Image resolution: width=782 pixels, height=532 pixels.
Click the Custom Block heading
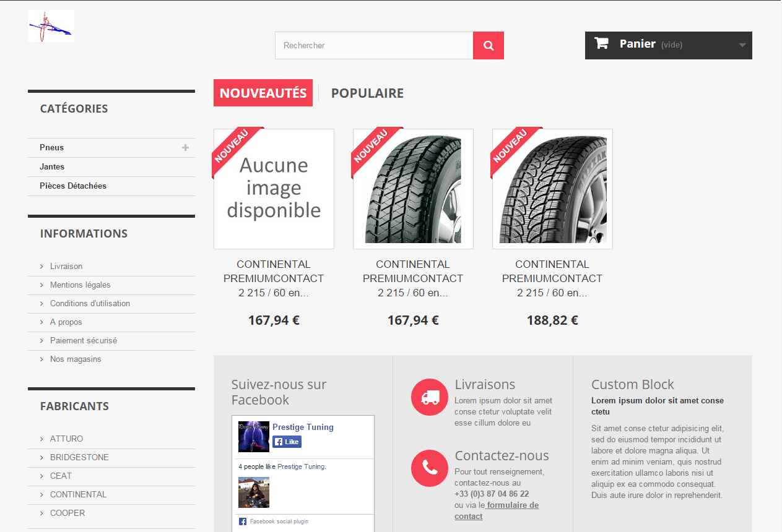click(x=633, y=384)
